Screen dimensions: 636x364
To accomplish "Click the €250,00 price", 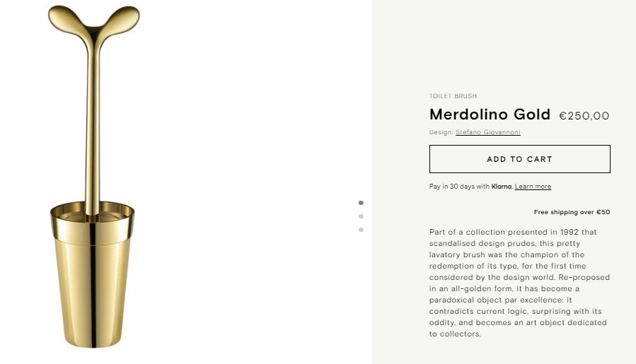I will coord(584,116).
